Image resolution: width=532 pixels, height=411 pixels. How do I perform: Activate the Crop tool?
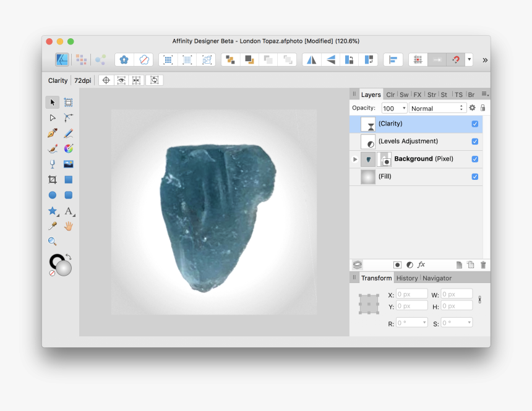click(x=52, y=179)
